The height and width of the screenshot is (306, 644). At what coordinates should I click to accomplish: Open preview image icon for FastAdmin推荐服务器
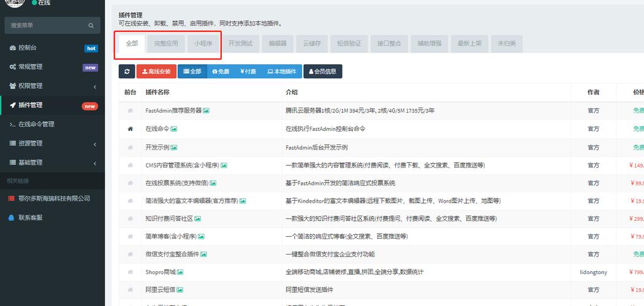[x=206, y=111]
